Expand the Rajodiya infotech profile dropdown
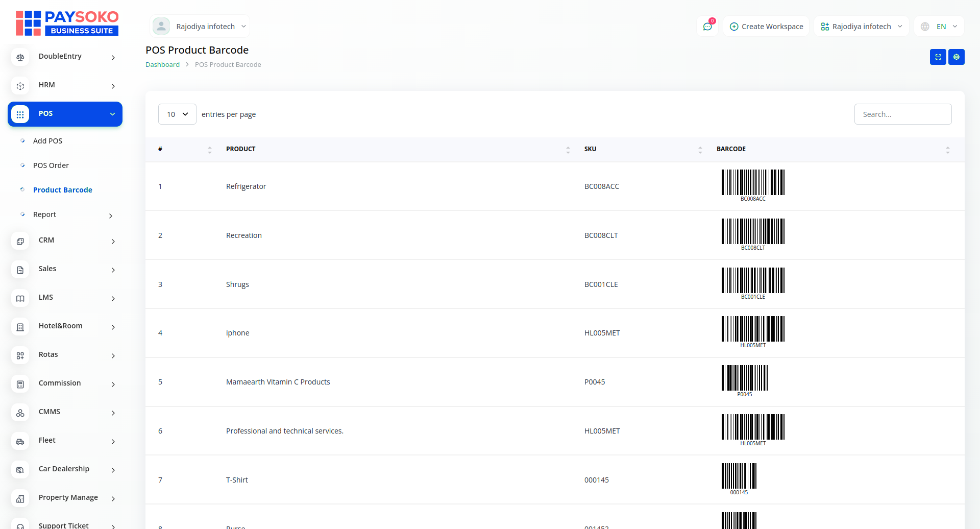The width and height of the screenshot is (980, 529). pos(200,27)
